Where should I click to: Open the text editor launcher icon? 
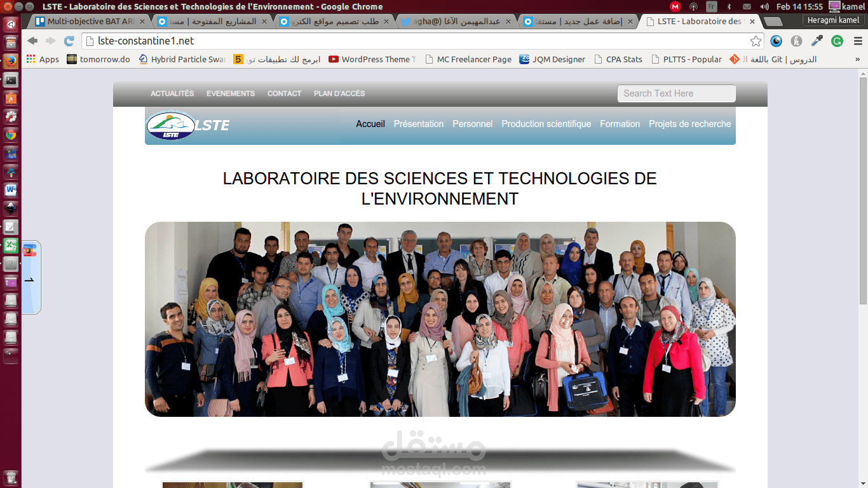click(11, 227)
